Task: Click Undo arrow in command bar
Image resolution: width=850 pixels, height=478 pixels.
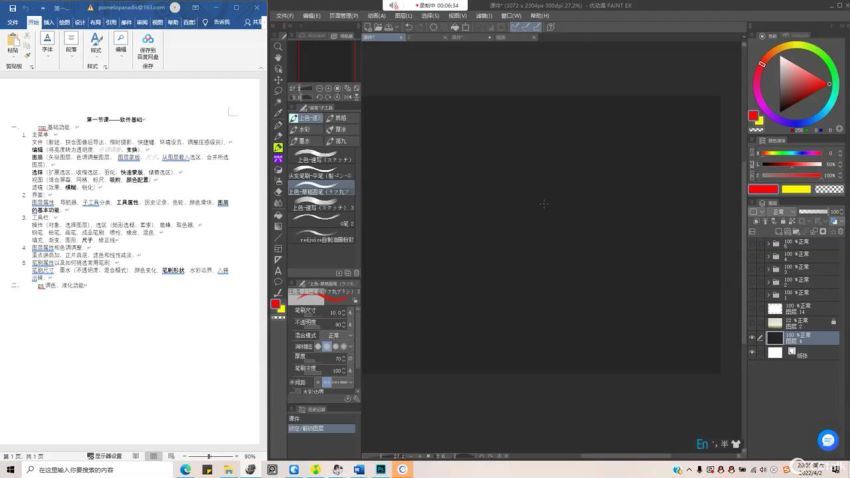Action: (409, 27)
